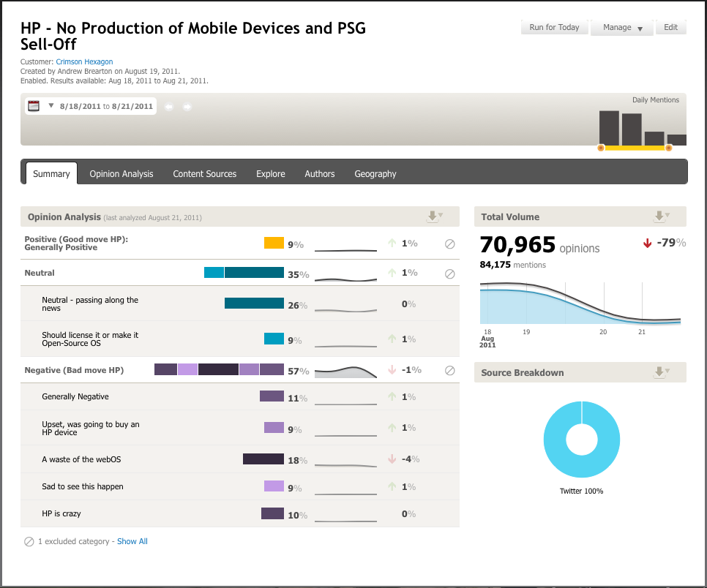This screenshot has width=707, height=588.
Task: Click the up arrow in Upset, going to buy row
Action: pyautogui.click(x=392, y=428)
